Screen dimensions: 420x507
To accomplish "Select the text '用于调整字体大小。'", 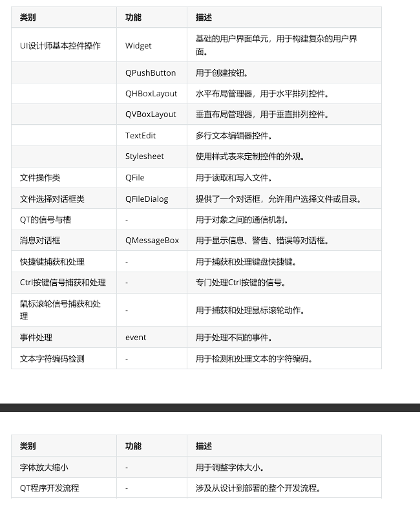I will tap(230, 468).
